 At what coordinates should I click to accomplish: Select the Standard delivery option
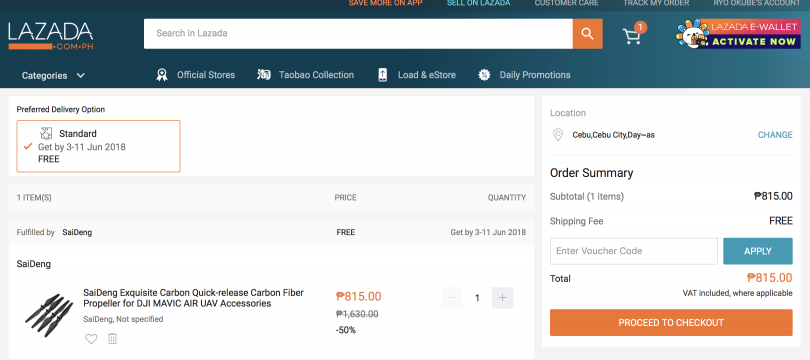(x=98, y=146)
